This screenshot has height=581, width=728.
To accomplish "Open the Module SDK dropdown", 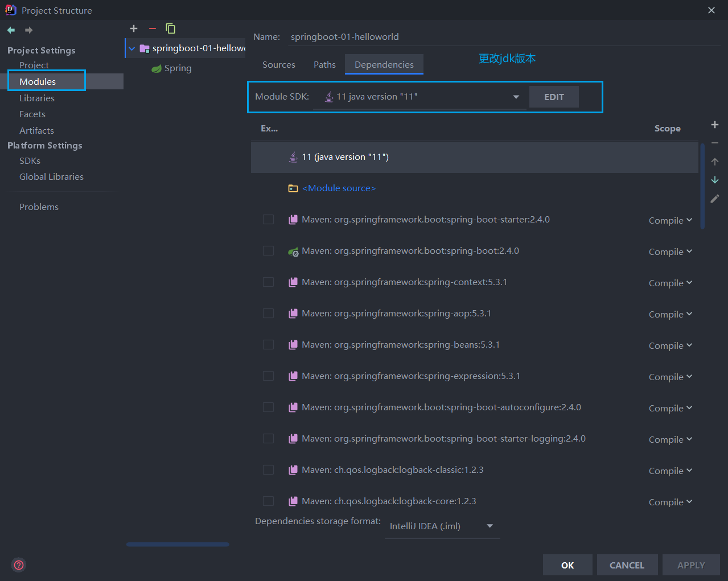I will 419,97.
